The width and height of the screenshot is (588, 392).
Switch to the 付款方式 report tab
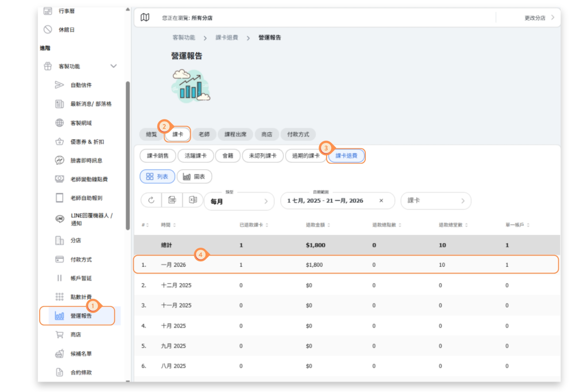(298, 134)
